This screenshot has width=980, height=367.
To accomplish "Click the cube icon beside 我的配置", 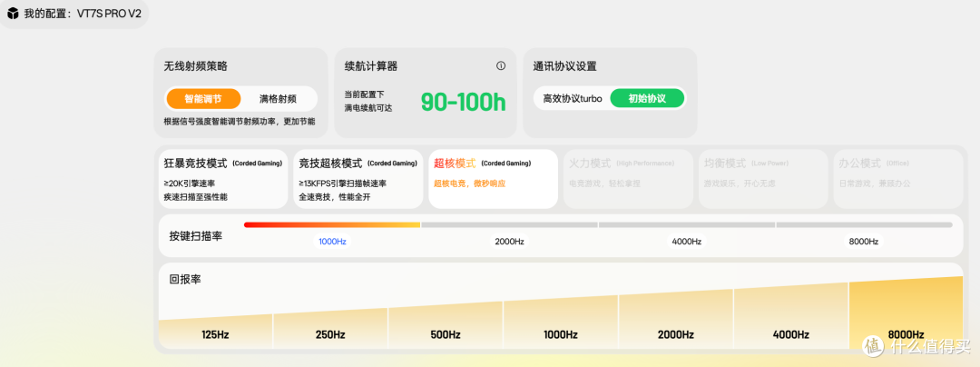I will pos(13,14).
